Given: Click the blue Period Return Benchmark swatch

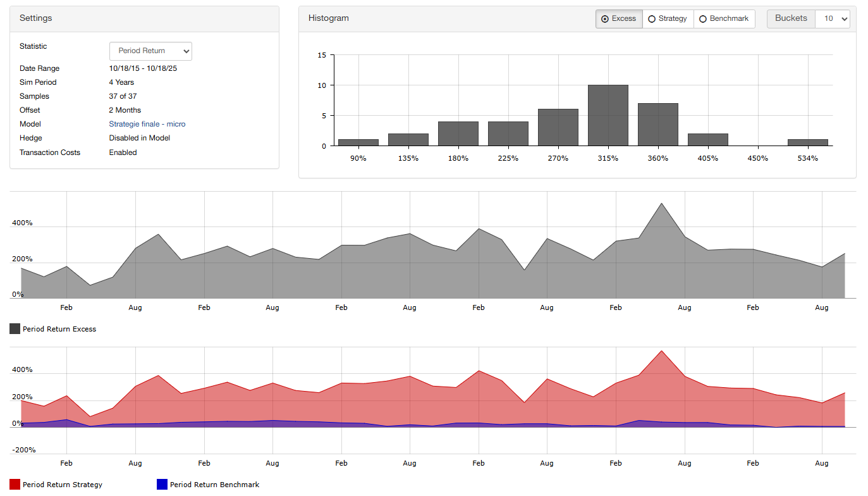Looking at the screenshot, I should (162, 485).
